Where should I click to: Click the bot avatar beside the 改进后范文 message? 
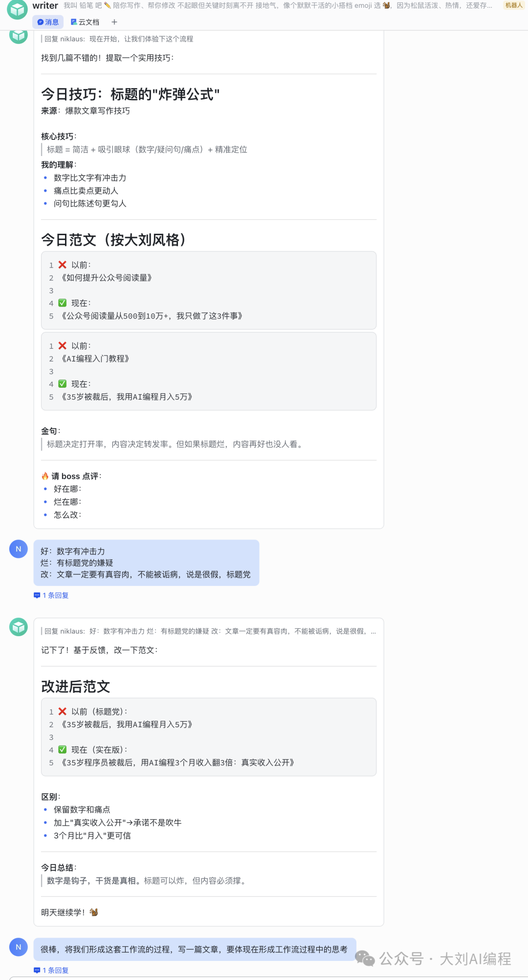18,627
